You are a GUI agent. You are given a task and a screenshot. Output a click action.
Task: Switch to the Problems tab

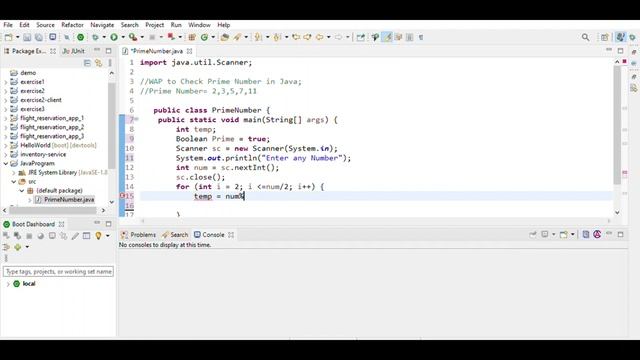click(x=138, y=235)
